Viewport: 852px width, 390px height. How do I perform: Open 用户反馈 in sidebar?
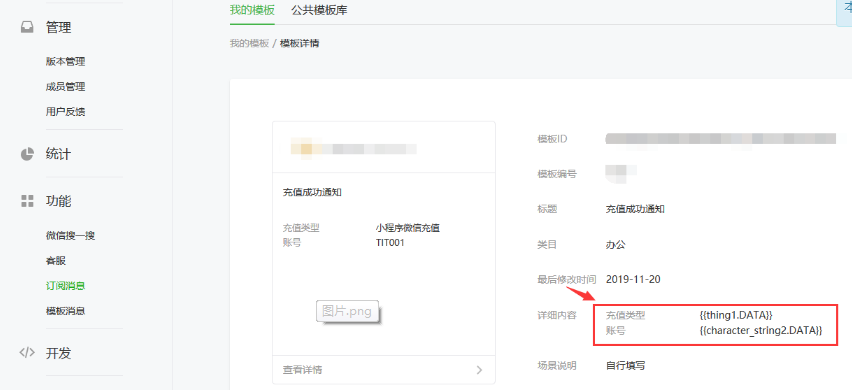tap(65, 112)
